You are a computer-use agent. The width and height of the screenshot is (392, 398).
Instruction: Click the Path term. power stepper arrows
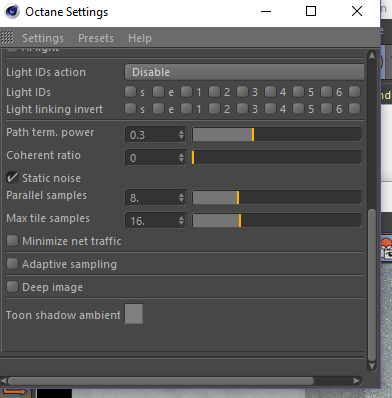181,135
